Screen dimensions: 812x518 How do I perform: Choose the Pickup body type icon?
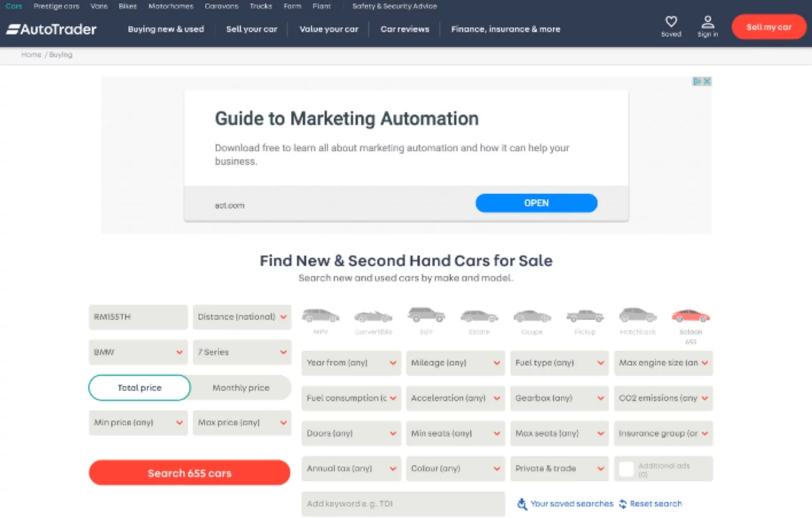pyautogui.click(x=584, y=316)
